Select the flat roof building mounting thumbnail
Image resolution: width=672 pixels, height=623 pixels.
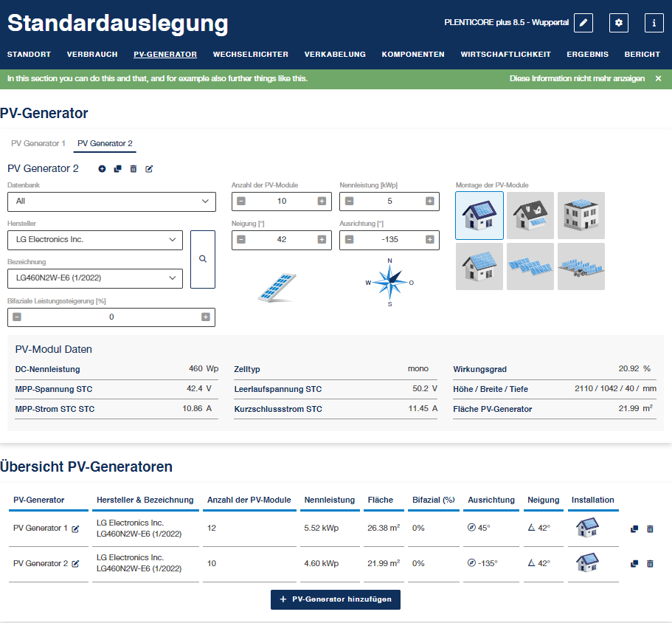581,216
